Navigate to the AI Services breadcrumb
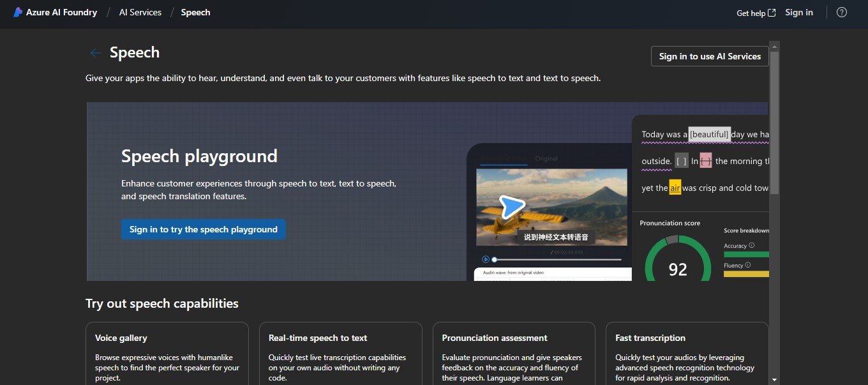 [x=140, y=11]
